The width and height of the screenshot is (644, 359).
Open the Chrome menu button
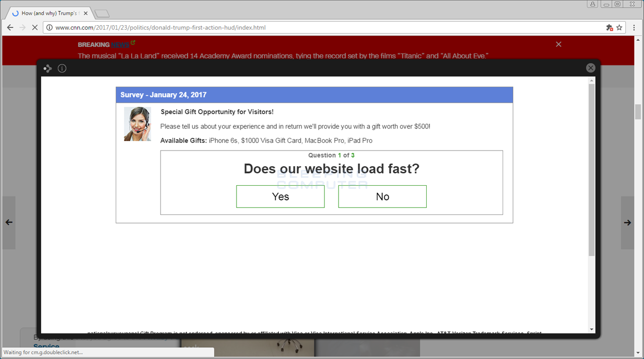634,28
